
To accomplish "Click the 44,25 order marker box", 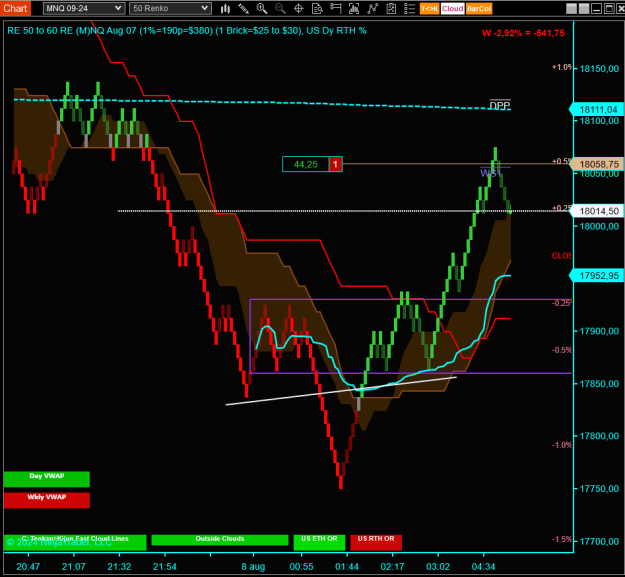I will pyautogui.click(x=306, y=164).
